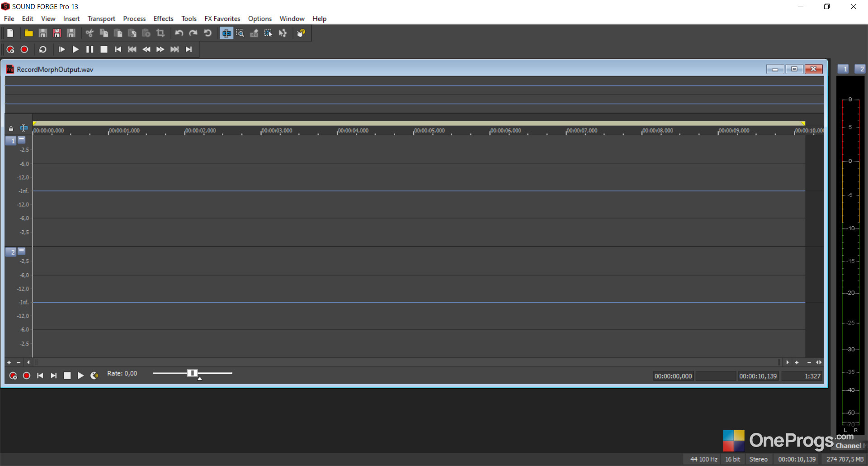868x466 pixels.
Task: Click the edit tool selector beside ruler
Action: pos(24,128)
